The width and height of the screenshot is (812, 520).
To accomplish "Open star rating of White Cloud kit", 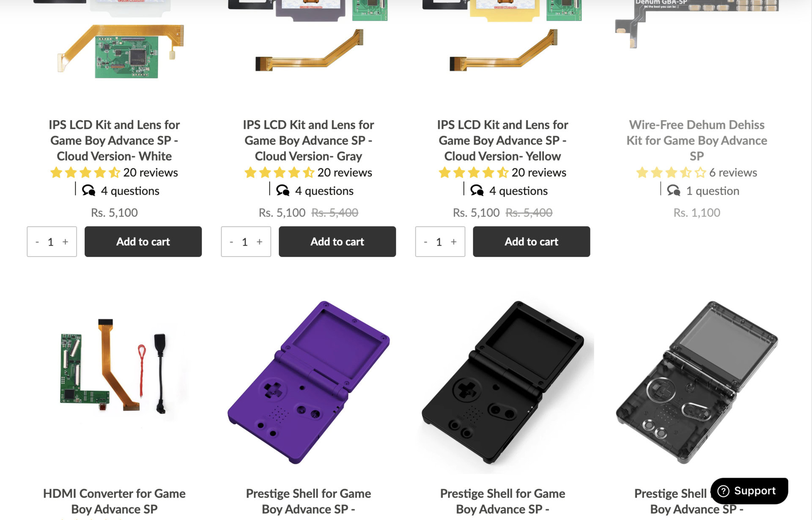I will coord(85,172).
